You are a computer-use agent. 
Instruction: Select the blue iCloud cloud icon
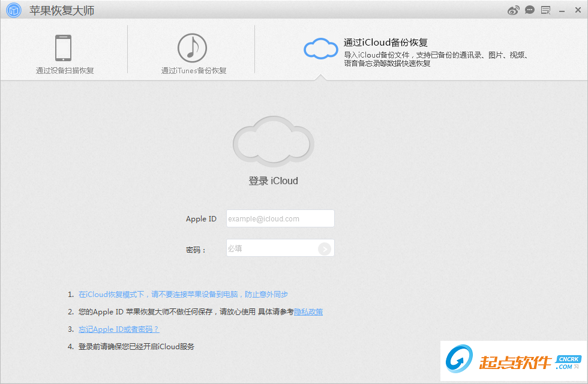point(320,49)
